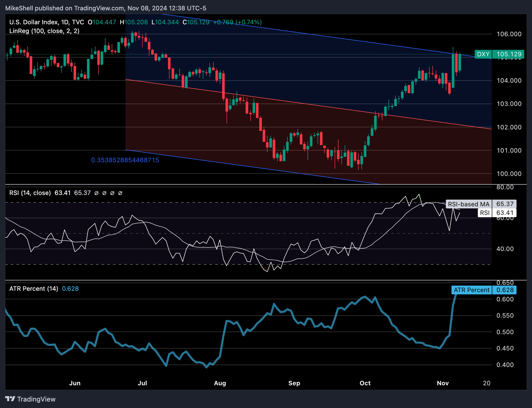Screen dimensions: 532x408
Task: Click the Oct label on time axis
Action: click(365, 383)
